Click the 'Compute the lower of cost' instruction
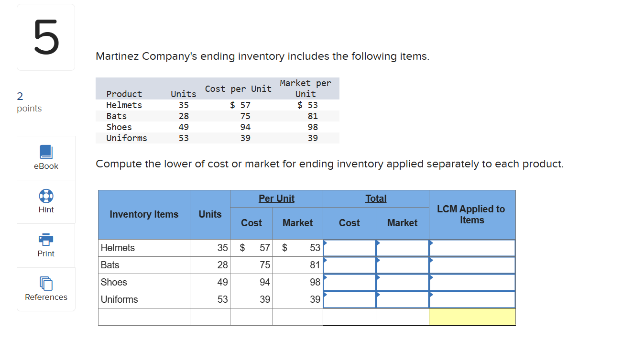Viewport: 644px width, 363px height. (329, 164)
